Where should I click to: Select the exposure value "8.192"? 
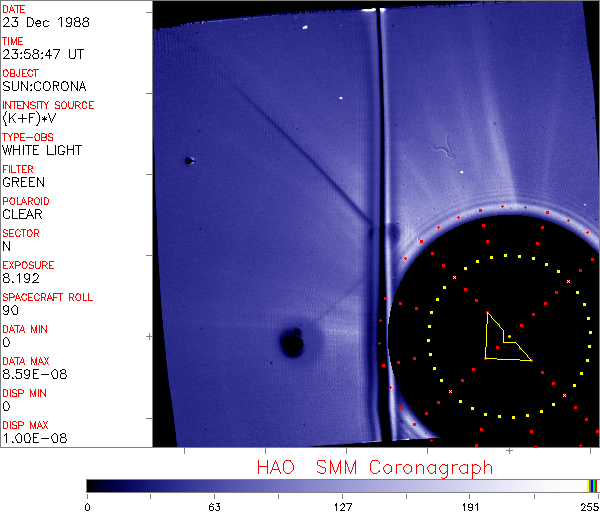coord(20,278)
